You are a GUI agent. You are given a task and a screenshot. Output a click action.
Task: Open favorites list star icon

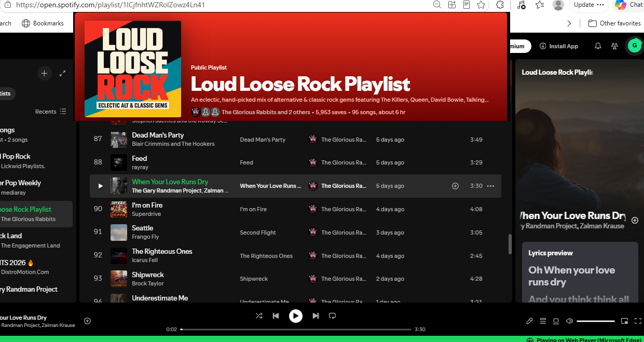(x=540, y=5)
